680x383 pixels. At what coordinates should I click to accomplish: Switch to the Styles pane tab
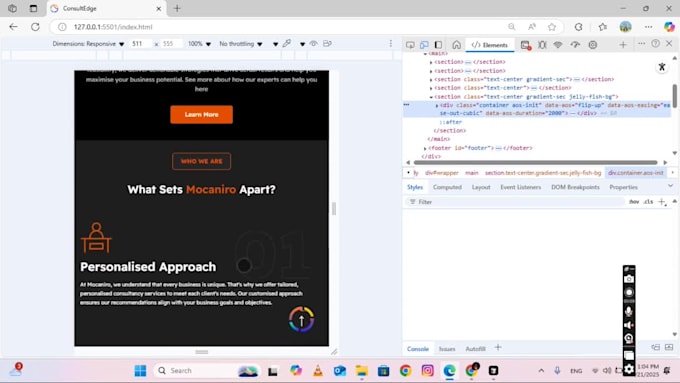415,187
